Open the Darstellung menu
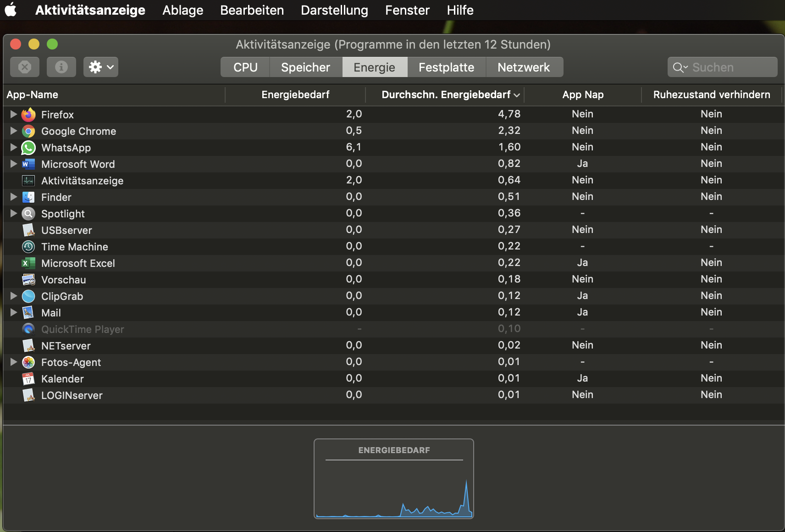 335,10
